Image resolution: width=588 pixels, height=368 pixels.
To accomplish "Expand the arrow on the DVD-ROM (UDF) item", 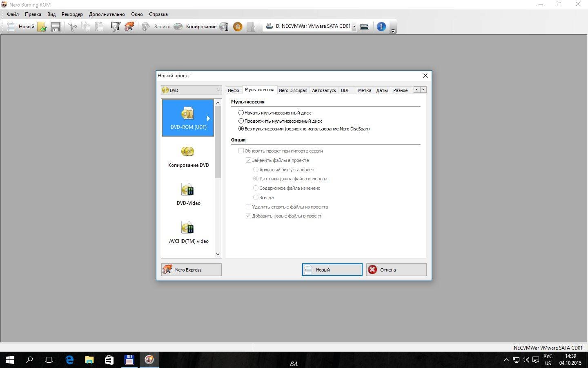I will [208, 118].
